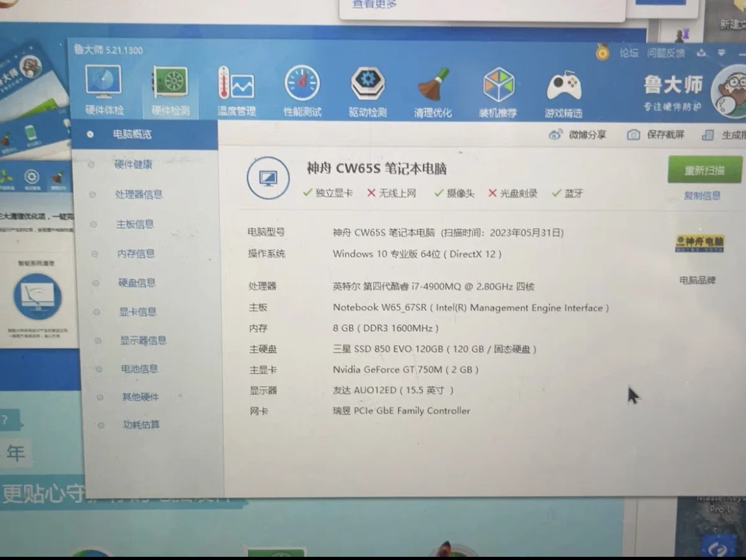Click the 鲁大师 5.21.1300 title text
746x560 pixels.
tap(108, 50)
